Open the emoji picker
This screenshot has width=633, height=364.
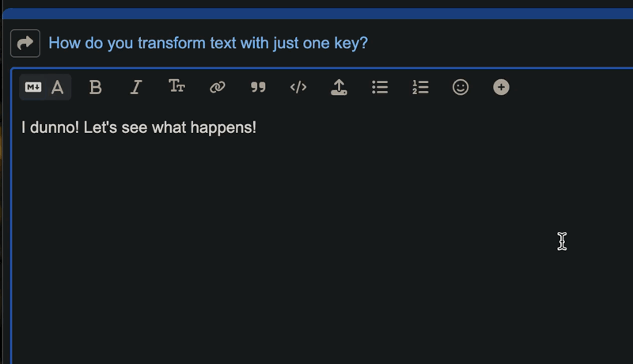pyautogui.click(x=461, y=87)
